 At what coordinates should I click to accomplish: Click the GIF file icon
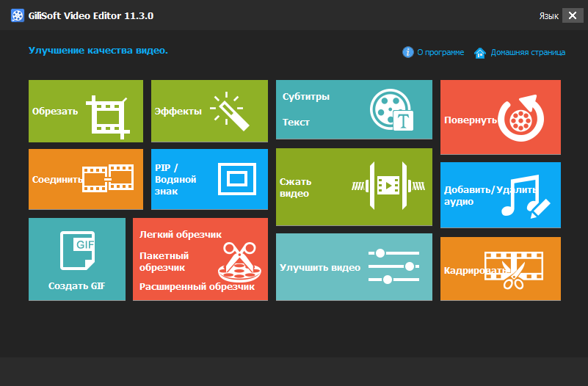tap(78, 250)
